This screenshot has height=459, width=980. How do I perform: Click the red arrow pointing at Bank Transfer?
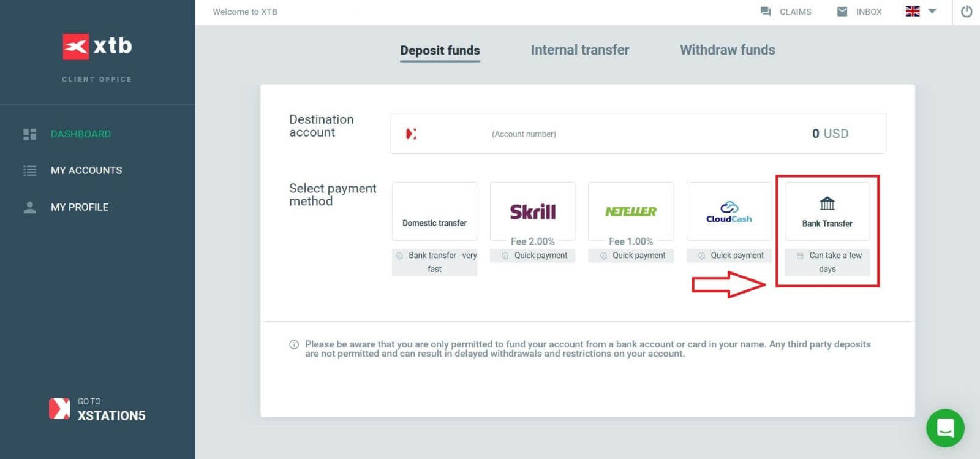click(729, 284)
